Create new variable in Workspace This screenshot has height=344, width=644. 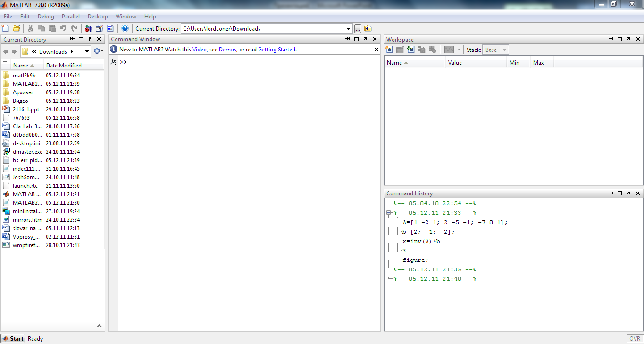point(390,50)
